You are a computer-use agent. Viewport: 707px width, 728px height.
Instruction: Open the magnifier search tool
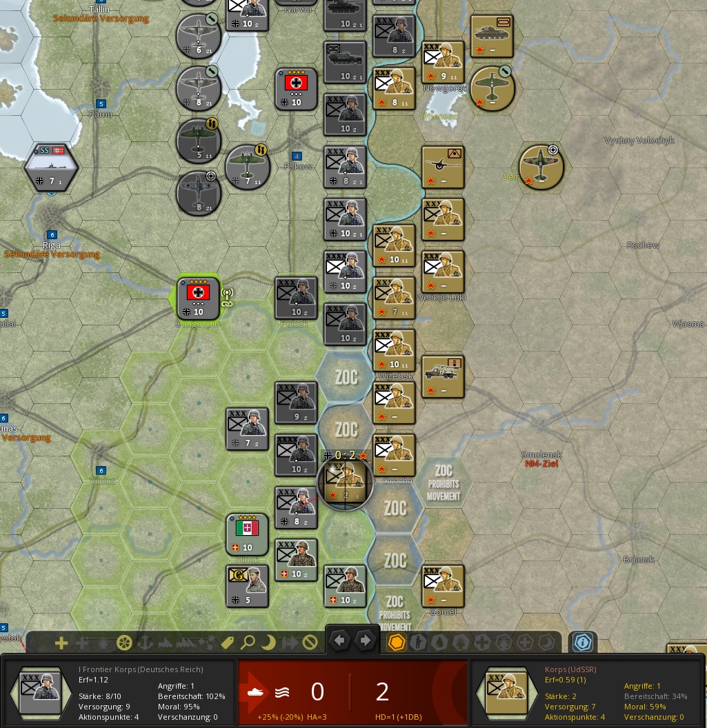[x=248, y=643]
